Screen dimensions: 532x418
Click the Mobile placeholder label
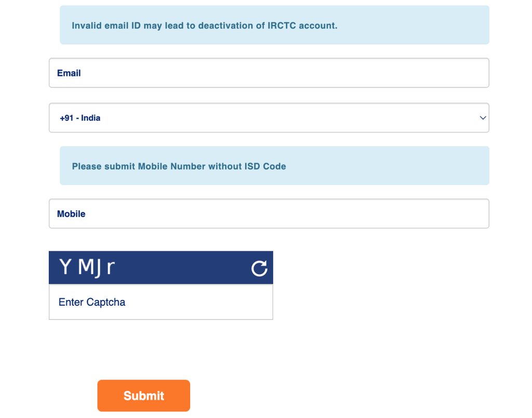point(71,214)
